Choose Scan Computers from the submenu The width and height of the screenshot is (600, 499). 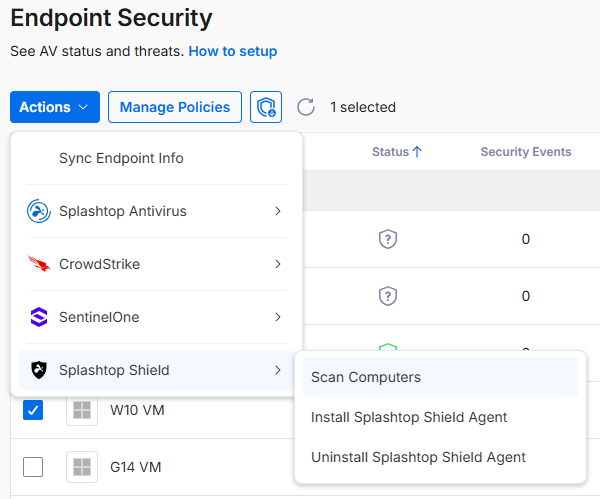coord(440,377)
